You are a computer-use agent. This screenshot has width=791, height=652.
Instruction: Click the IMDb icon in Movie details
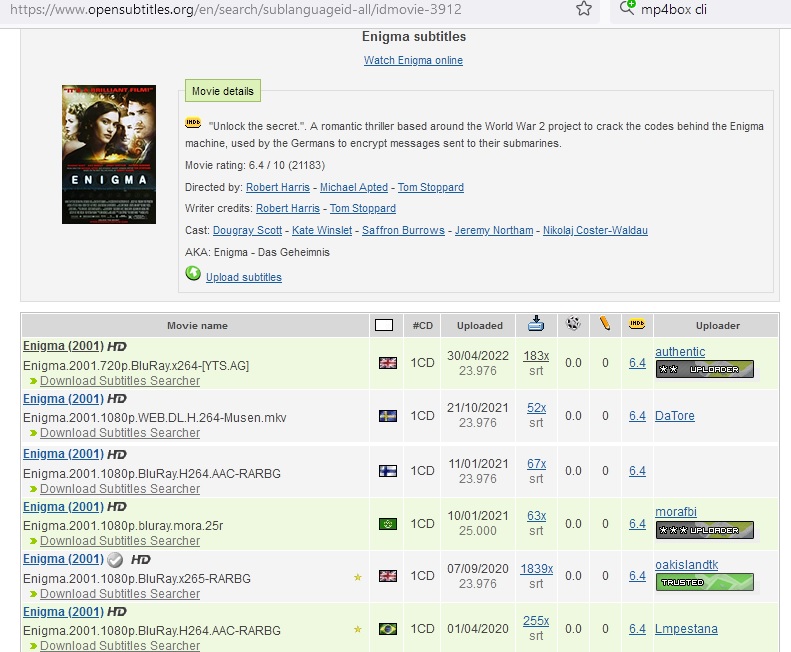[193, 123]
